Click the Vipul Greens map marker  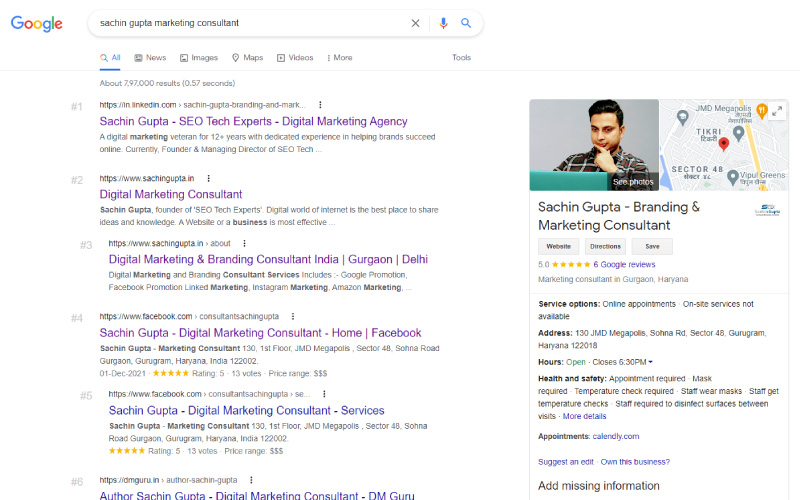click(733, 177)
